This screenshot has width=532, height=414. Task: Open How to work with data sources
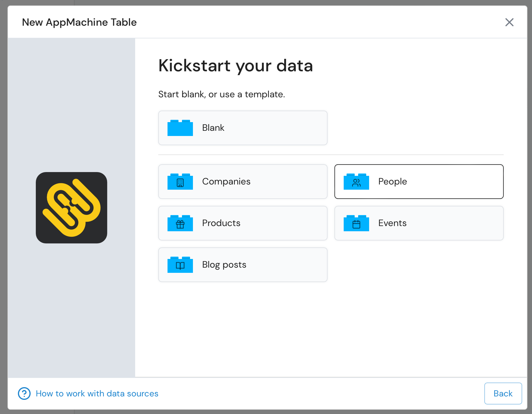[97, 394]
